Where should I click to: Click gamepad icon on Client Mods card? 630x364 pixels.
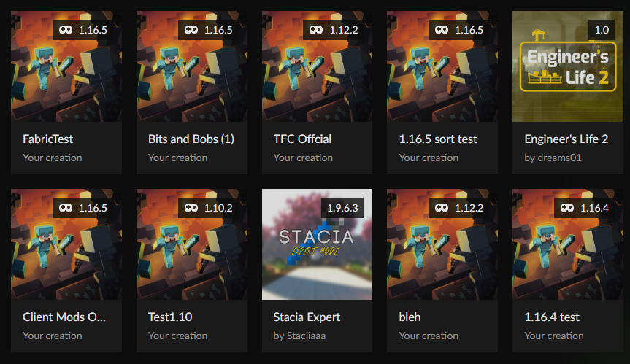point(66,208)
